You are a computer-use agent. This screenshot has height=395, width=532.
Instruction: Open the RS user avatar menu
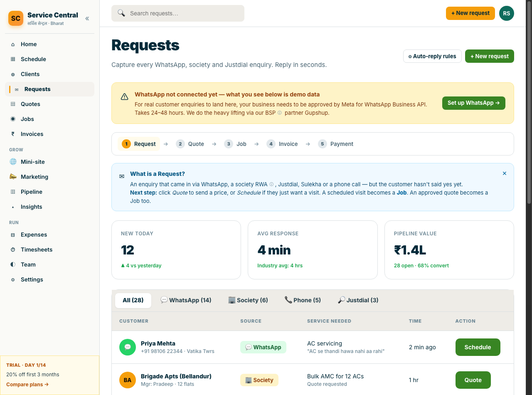[507, 13]
